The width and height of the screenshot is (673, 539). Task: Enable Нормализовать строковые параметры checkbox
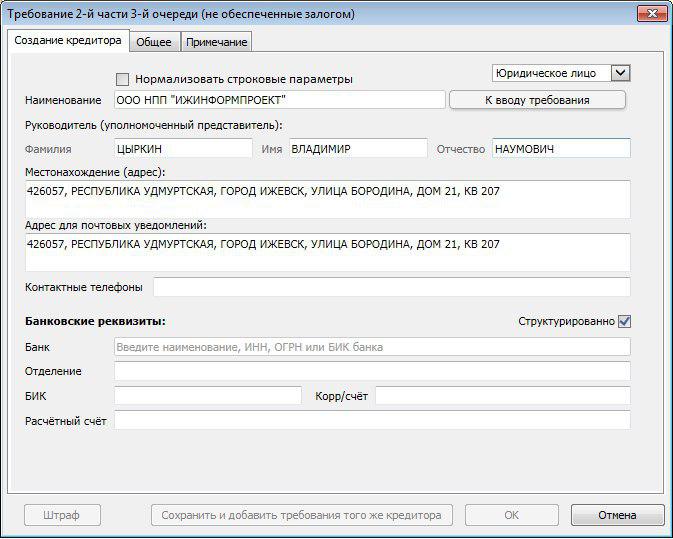[123, 79]
